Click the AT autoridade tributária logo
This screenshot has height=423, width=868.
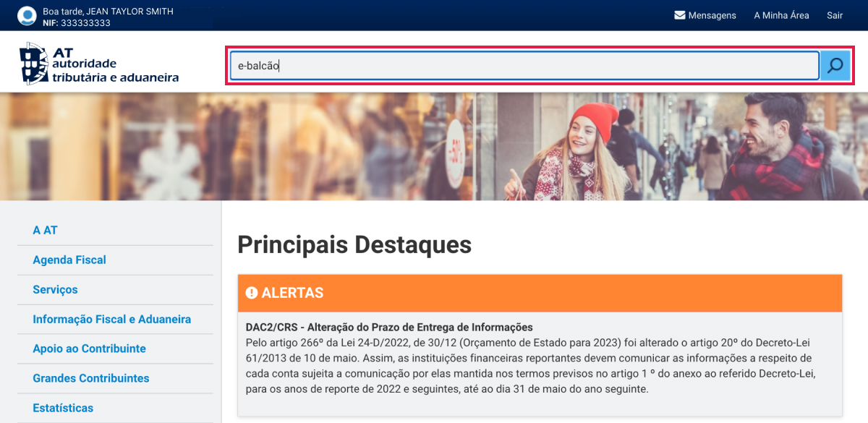coord(99,64)
